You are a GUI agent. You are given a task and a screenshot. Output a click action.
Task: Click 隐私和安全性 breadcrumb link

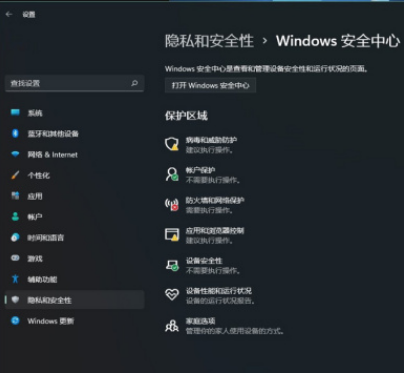[209, 41]
